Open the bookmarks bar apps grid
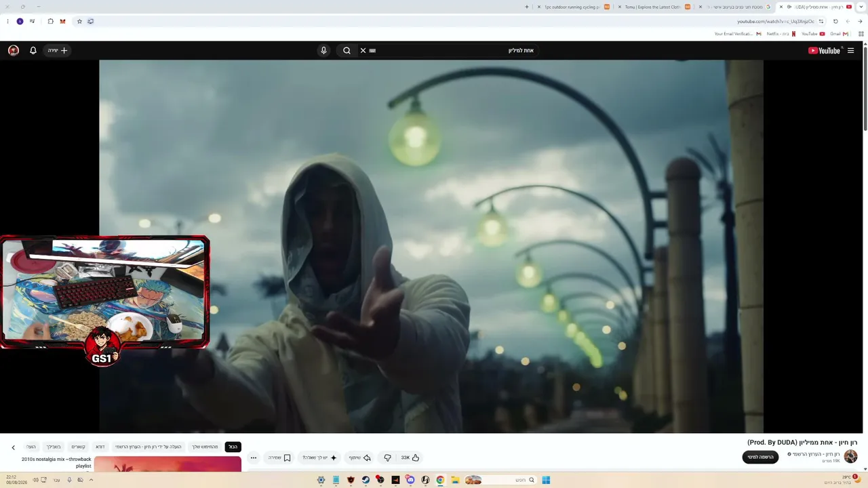This screenshot has width=868, height=488. tap(861, 34)
